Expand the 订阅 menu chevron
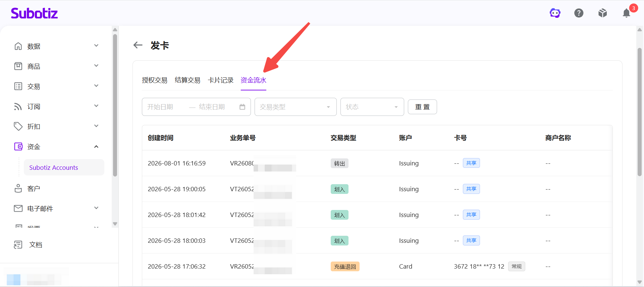 96,106
